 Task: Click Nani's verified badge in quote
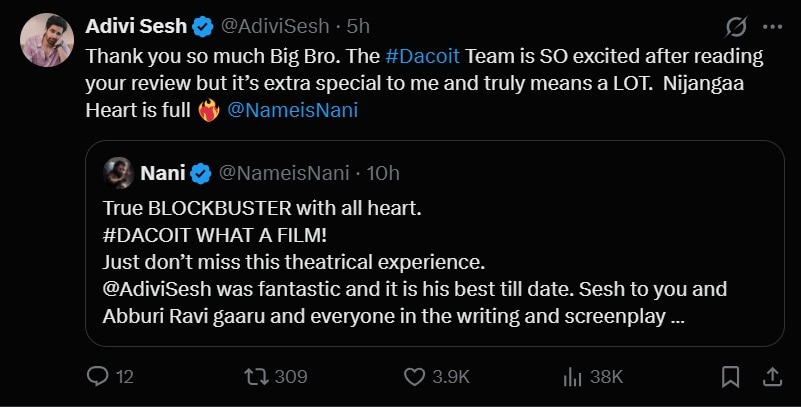click(200, 174)
